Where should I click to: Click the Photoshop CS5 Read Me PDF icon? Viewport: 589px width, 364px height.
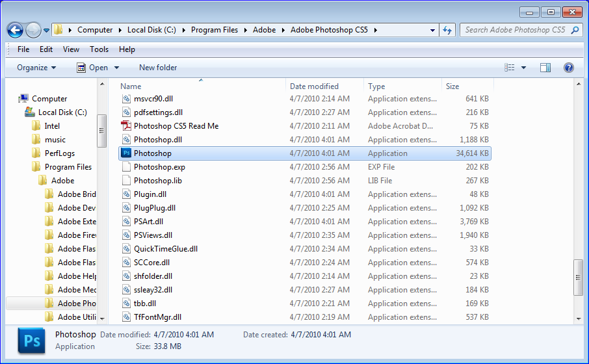click(126, 126)
